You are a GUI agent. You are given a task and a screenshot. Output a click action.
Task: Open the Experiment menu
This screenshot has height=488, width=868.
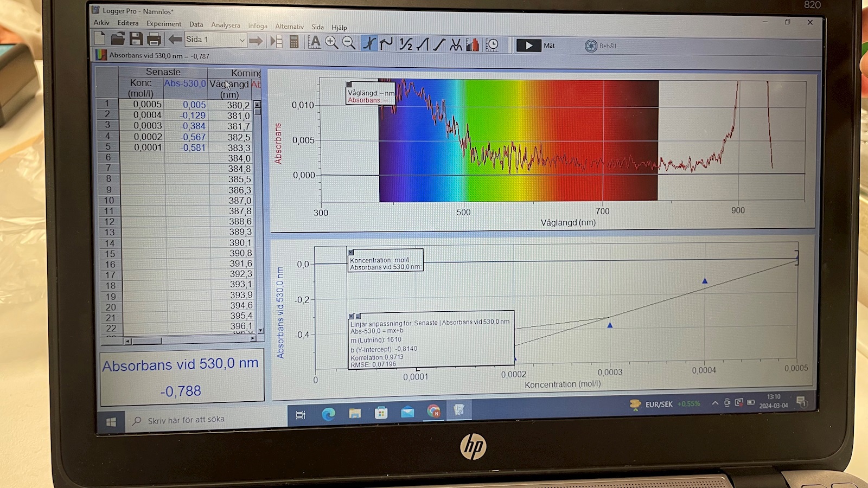(164, 24)
